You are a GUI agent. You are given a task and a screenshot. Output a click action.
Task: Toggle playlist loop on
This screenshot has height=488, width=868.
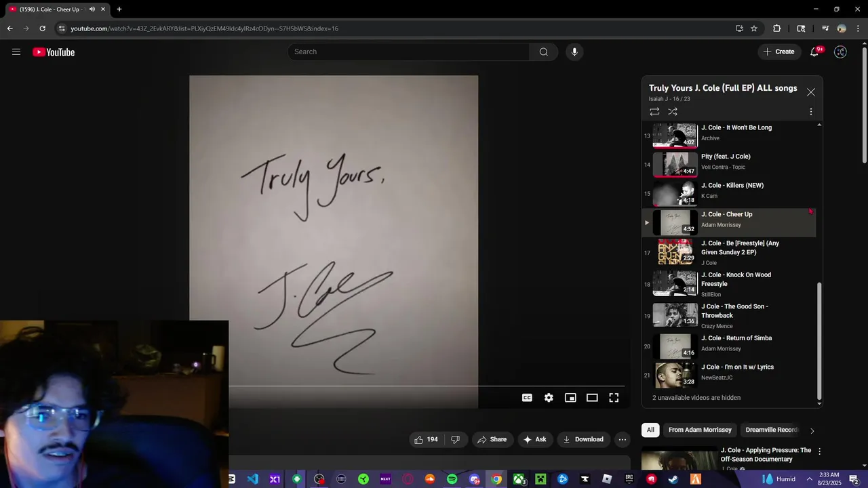654,112
